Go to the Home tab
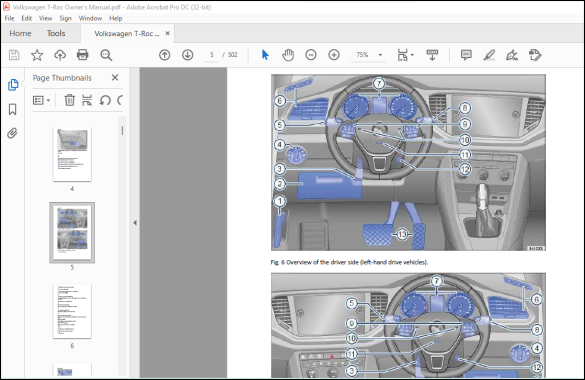The width and height of the screenshot is (585, 380). [20, 34]
